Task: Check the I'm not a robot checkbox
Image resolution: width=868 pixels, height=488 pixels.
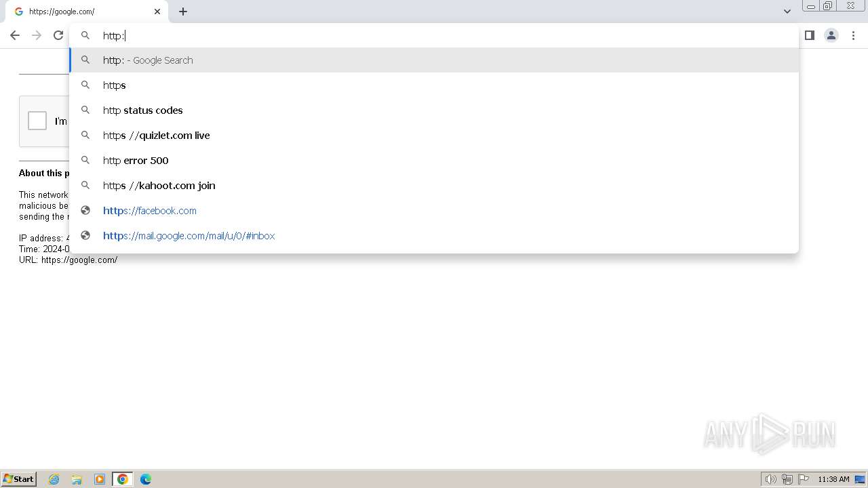Action: [x=37, y=121]
